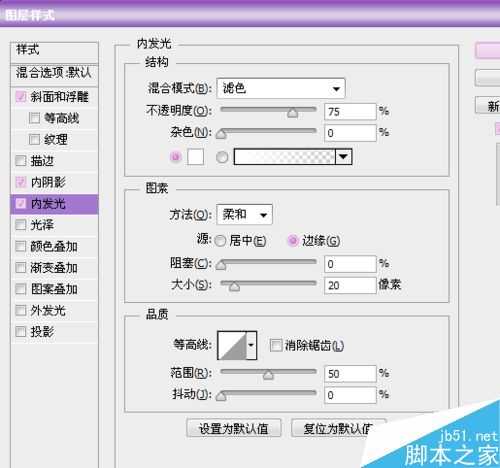The width and height of the screenshot is (500, 468).
Task: Select the 边缘 source radio button
Action: (x=293, y=241)
